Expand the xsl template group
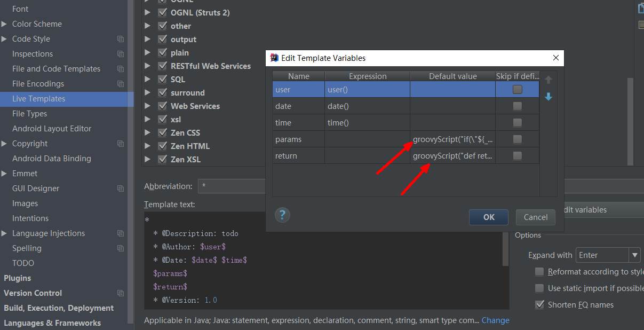 click(x=148, y=119)
